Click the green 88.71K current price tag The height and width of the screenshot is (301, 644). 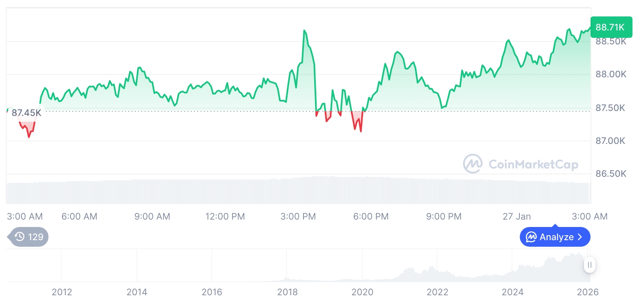pos(611,28)
